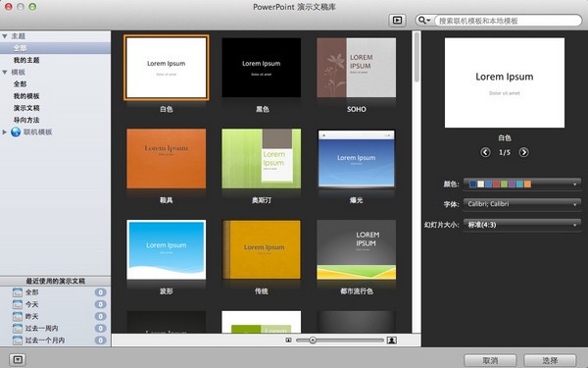Screen dimensions: 588x368
Task: Choose the 白色 theme thumbnail
Action: pyautogui.click(x=167, y=68)
